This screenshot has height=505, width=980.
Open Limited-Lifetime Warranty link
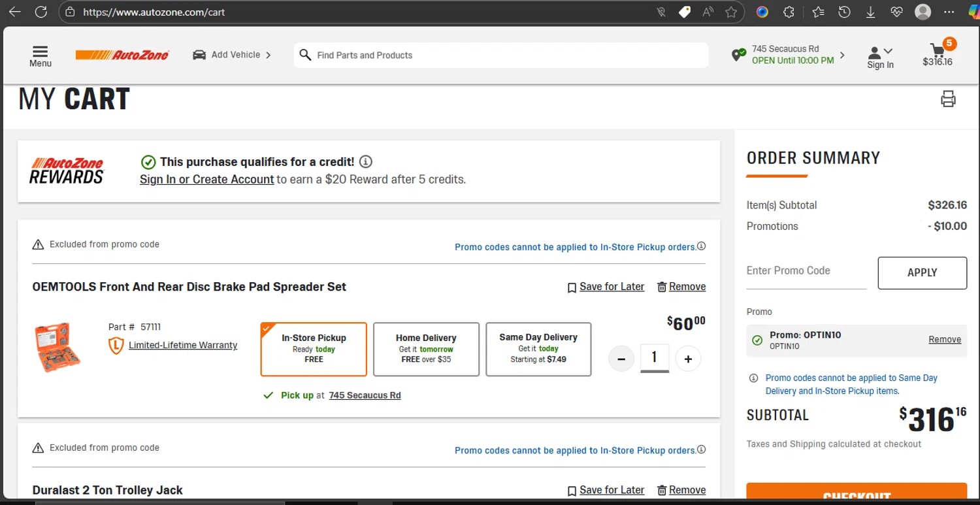click(x=183, y=345)
